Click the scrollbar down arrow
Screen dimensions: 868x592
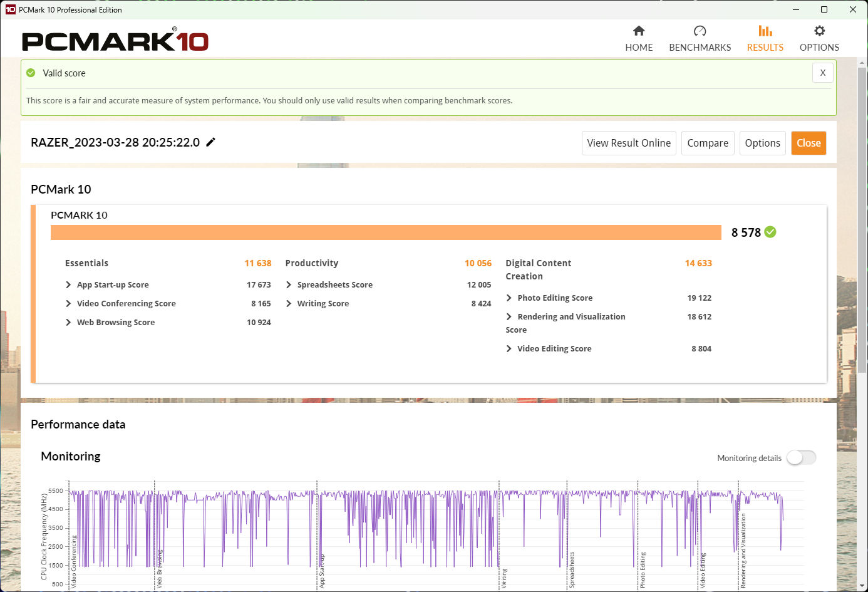tap(862, 586)
